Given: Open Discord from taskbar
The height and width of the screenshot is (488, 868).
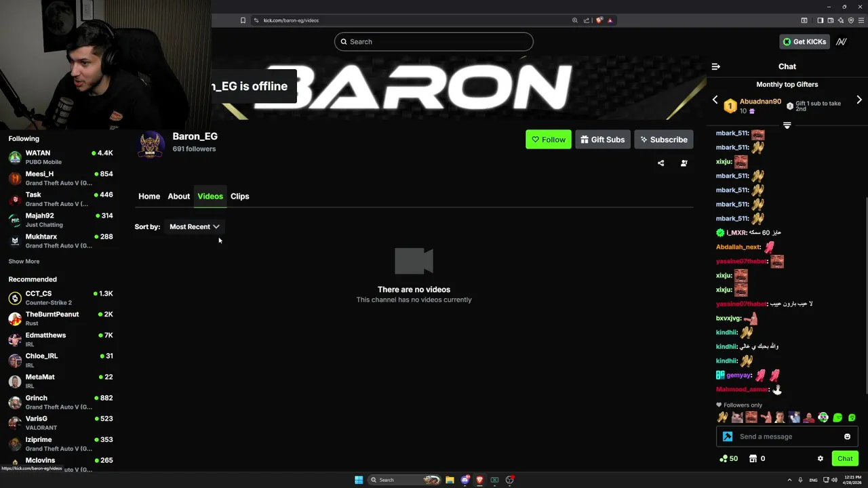Looking at the screenshot, I should (465, 480).
